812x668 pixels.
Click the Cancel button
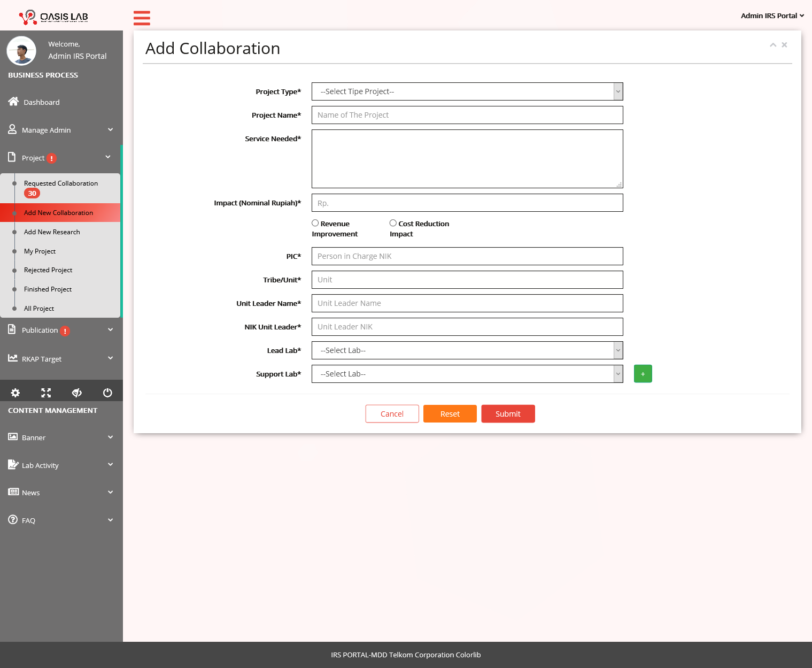(392, 414)
